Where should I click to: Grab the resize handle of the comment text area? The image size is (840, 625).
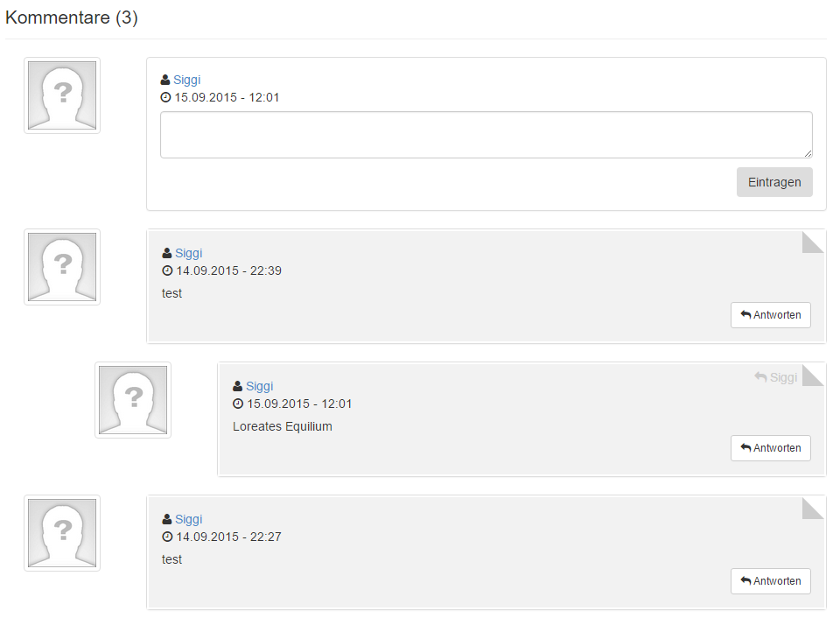[x=808, y=153]
